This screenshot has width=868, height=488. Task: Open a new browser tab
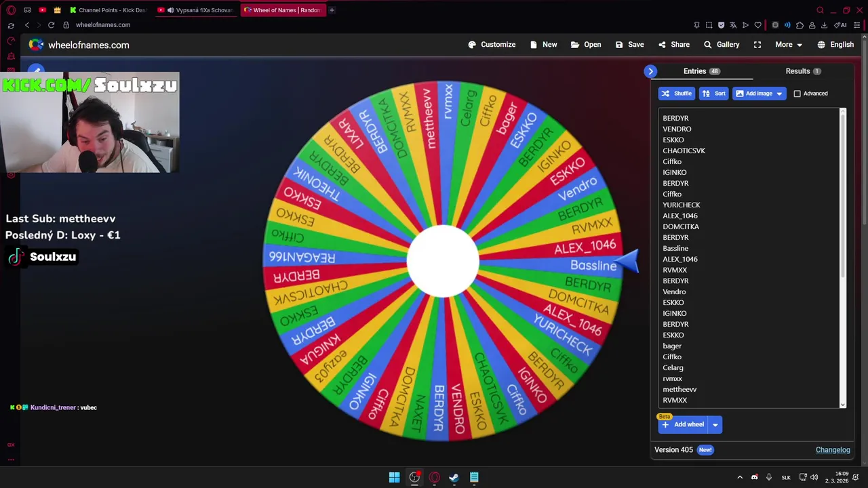[332, 10]
